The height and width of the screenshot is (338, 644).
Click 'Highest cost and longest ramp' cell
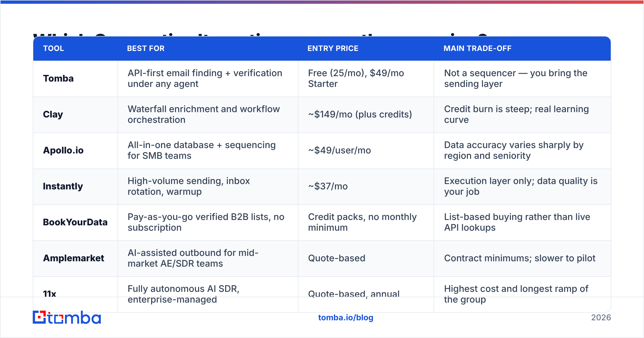(522, 294)
